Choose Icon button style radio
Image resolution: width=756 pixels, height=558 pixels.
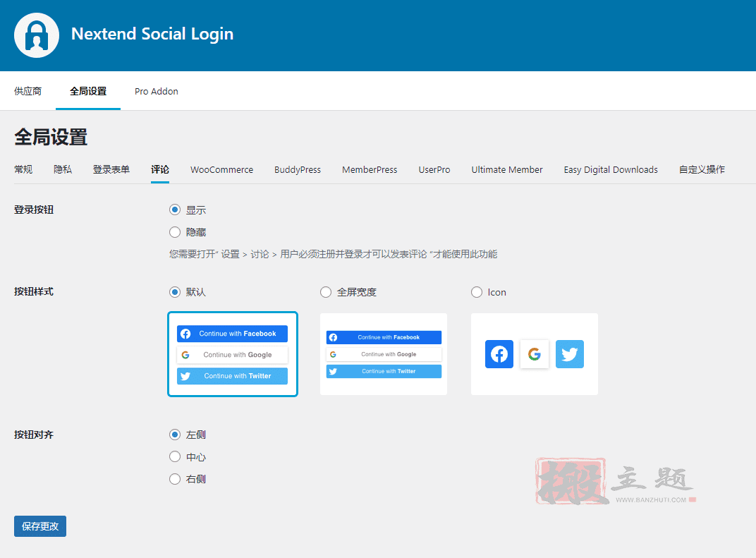[477, 292]
